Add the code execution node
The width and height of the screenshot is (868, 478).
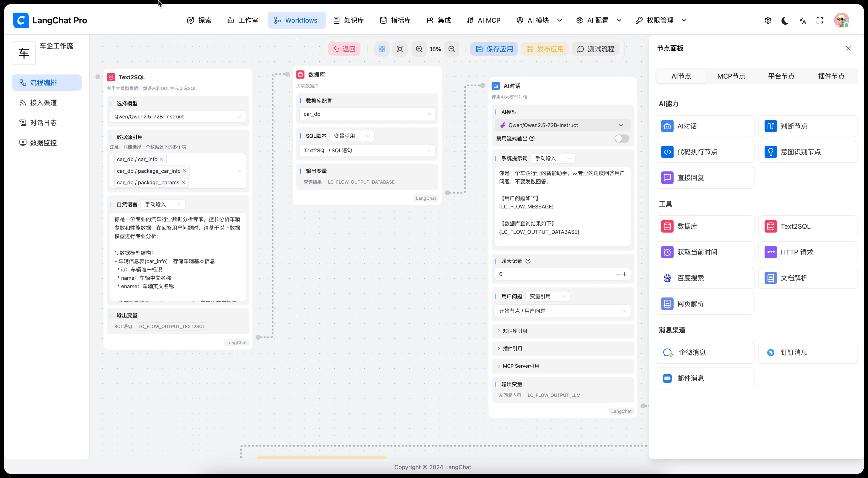[x=704, y=152]
